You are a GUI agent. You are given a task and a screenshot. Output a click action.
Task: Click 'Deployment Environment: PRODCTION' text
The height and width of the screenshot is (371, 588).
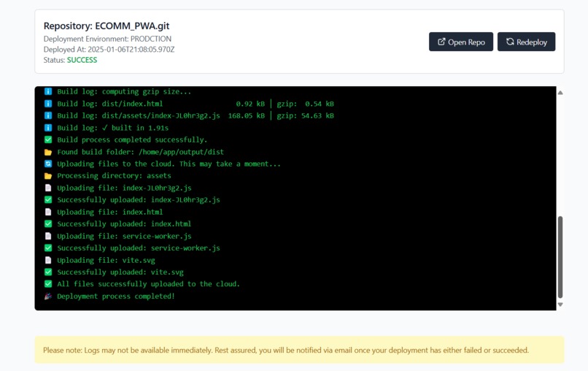[107, 39]
